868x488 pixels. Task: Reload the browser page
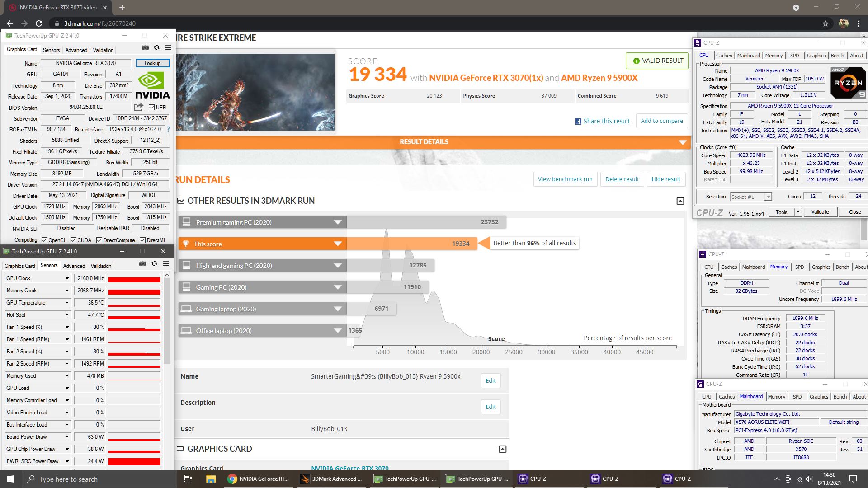[x=39, y=23]
